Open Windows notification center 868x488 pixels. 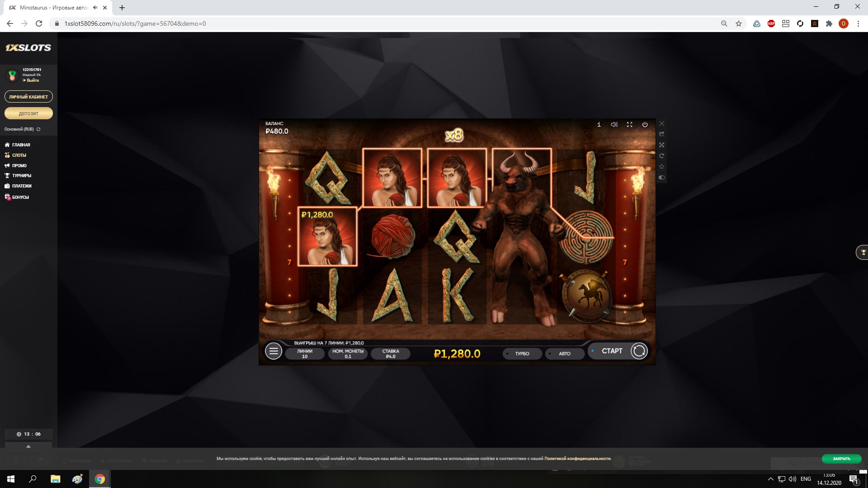coord(854,479)
